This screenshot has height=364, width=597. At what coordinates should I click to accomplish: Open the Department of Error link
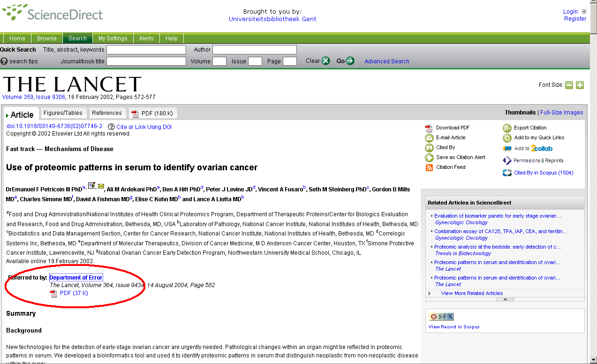(76, 278)
